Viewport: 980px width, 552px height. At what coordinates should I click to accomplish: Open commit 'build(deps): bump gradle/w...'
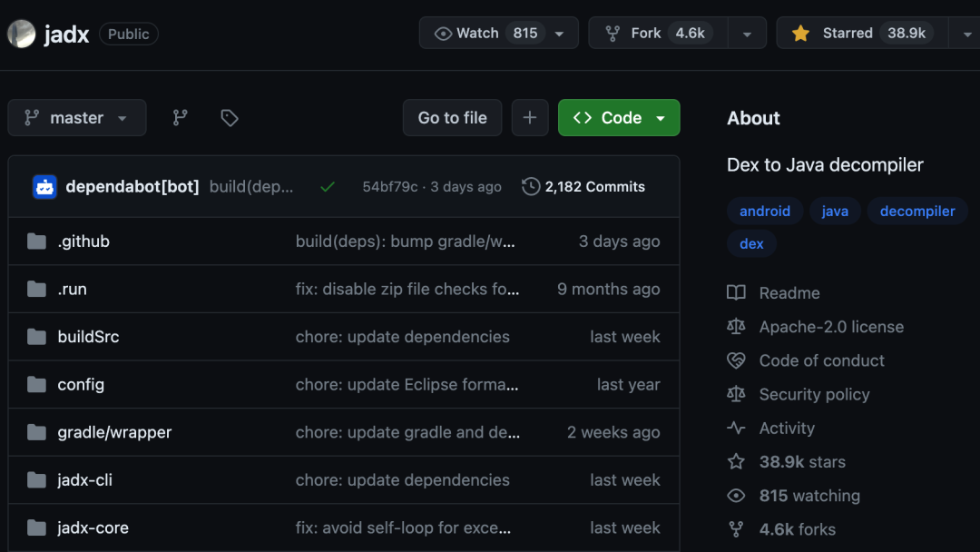(405, 241)
